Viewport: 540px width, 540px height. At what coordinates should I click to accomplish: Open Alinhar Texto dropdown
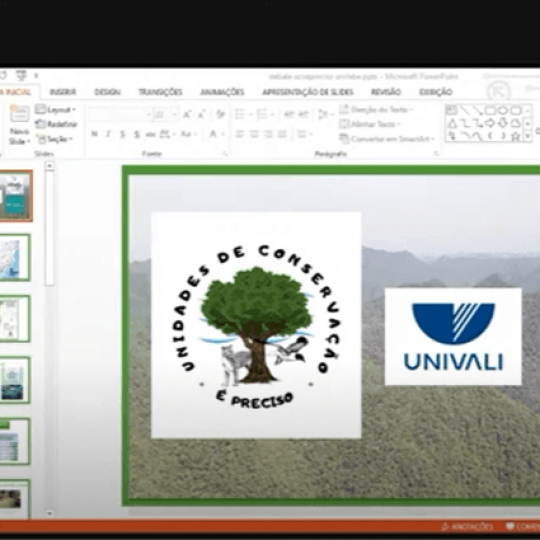click(370, 124)
